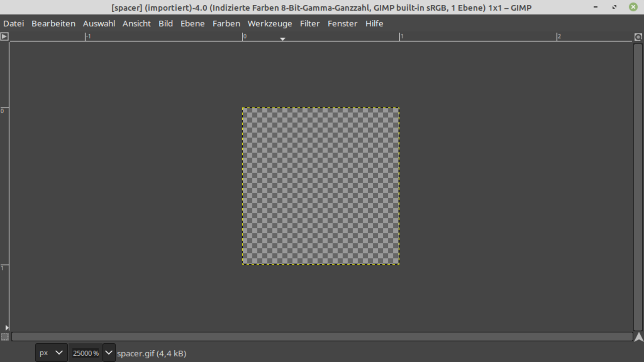Click the spacer.gif status bar text
Screen dimensions: 644x362
(x=152, y=353)
